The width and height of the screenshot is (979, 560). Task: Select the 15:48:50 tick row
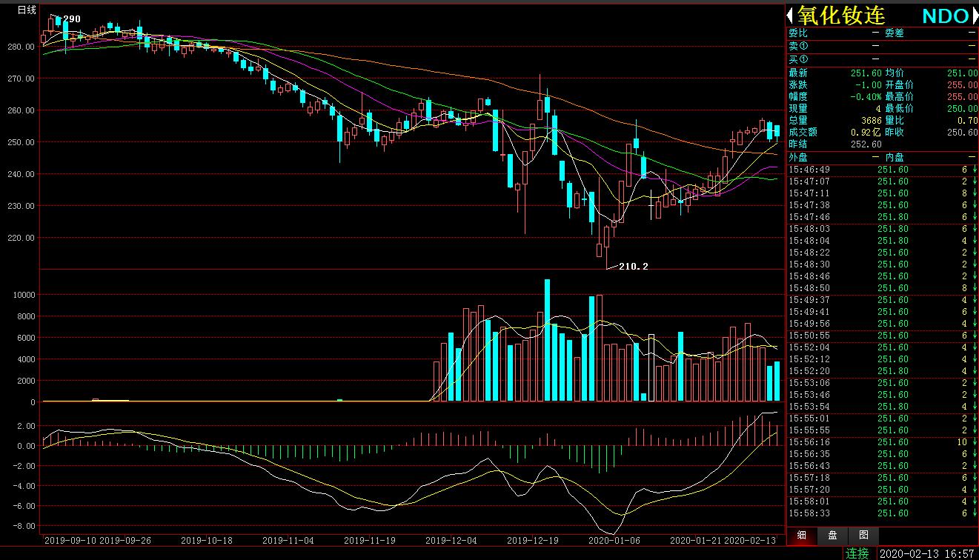pos(882,288)
